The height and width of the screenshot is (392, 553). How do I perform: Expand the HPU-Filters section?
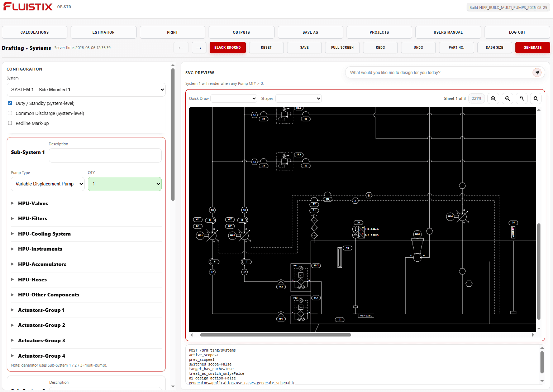click(32, 218)
